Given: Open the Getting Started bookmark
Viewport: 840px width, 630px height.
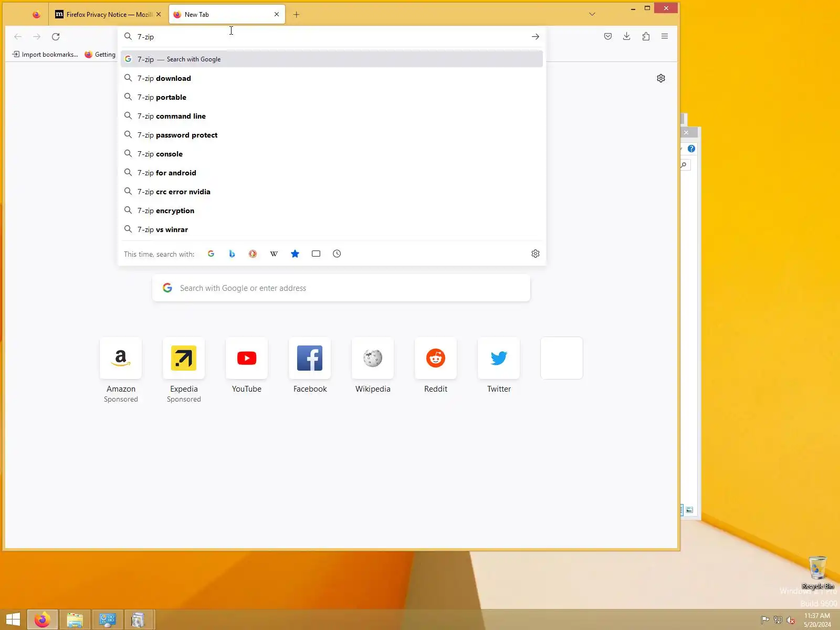Looking at the screenshot, I should click(x=100, y=55).
